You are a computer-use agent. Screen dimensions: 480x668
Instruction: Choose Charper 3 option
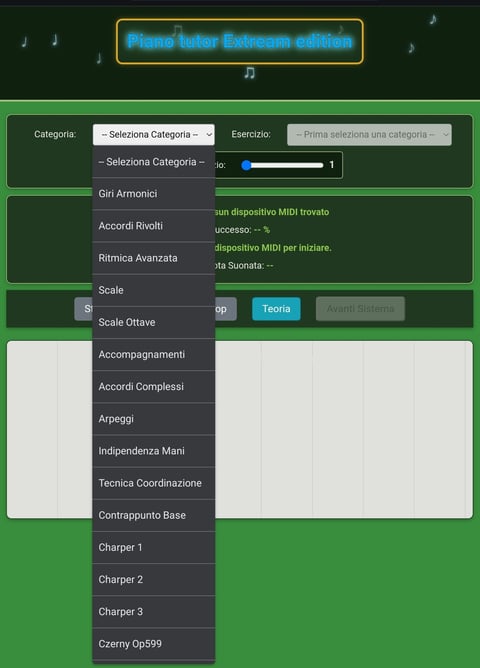pos(153,612)
